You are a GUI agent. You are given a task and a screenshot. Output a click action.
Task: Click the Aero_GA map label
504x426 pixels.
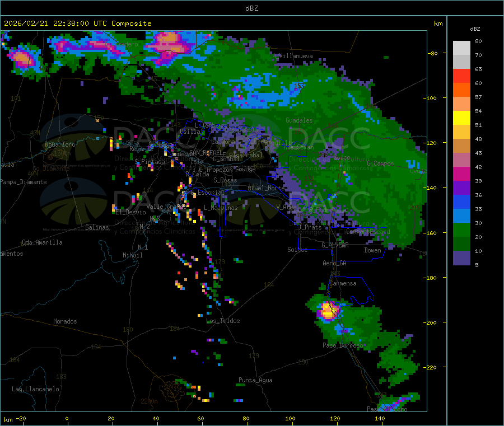point(335,263)
